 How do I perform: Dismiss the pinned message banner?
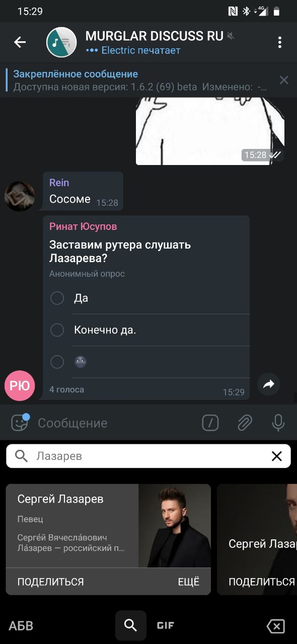[x=284, y=80]
